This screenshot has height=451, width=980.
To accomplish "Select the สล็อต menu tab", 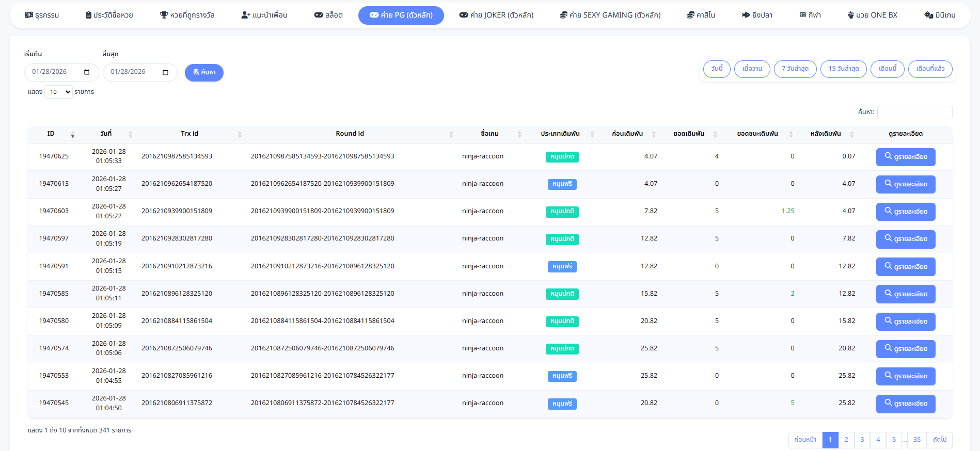I will [x=328, y=15].
